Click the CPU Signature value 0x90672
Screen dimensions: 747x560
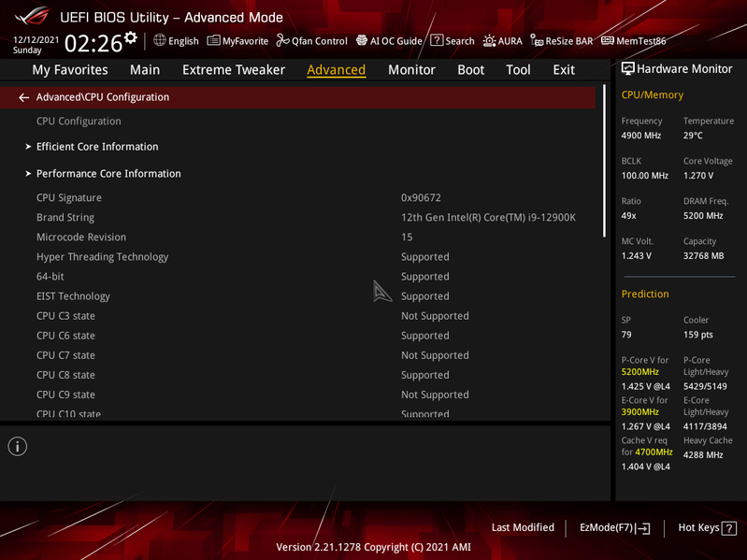(x=421, y=197)
